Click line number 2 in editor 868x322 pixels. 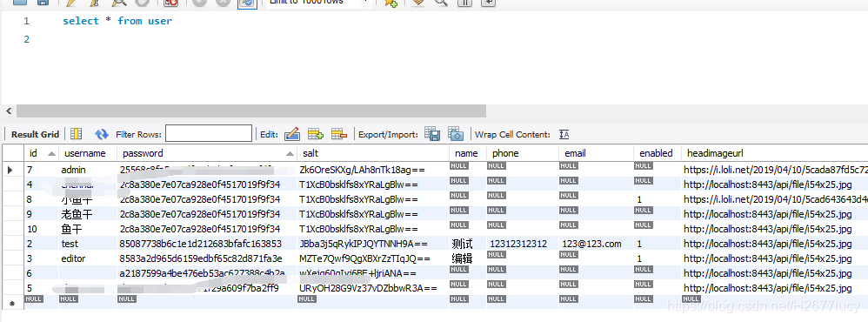(27, 39)
